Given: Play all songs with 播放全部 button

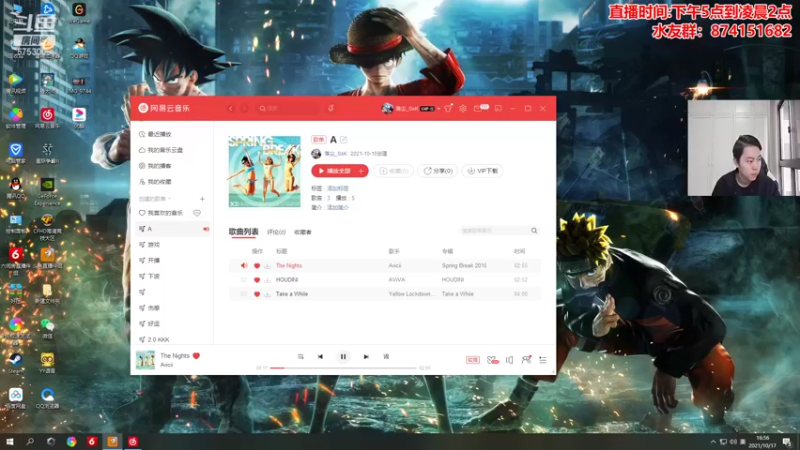Looking at the screenshot, I should click(335, 171).
